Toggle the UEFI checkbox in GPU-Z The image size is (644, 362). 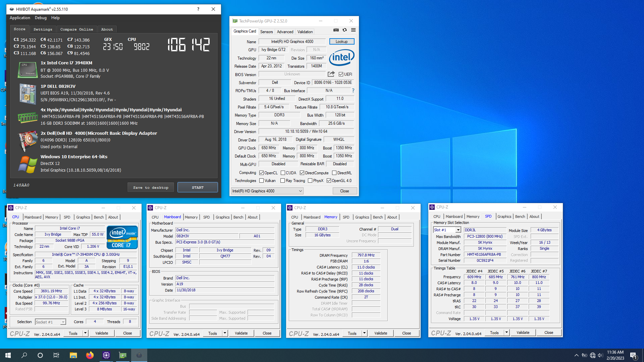pyautogui.click(x=341, y=74)
